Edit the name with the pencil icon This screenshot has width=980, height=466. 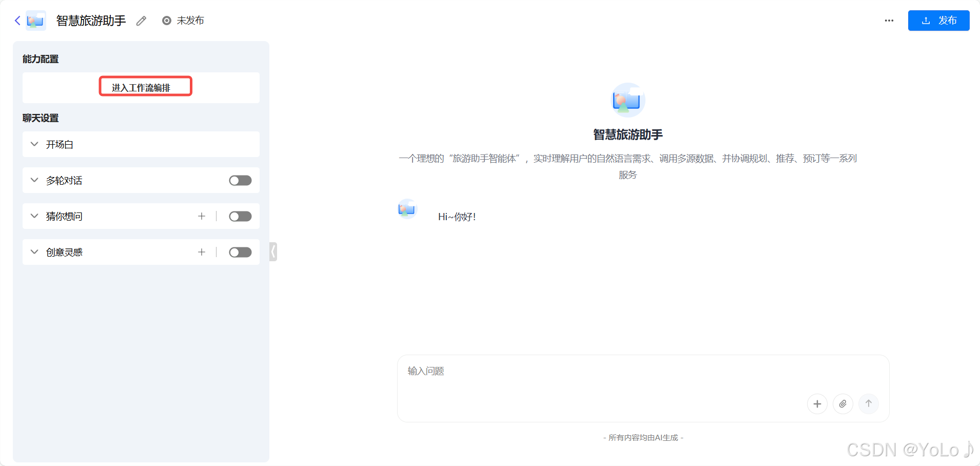(141, 21)
